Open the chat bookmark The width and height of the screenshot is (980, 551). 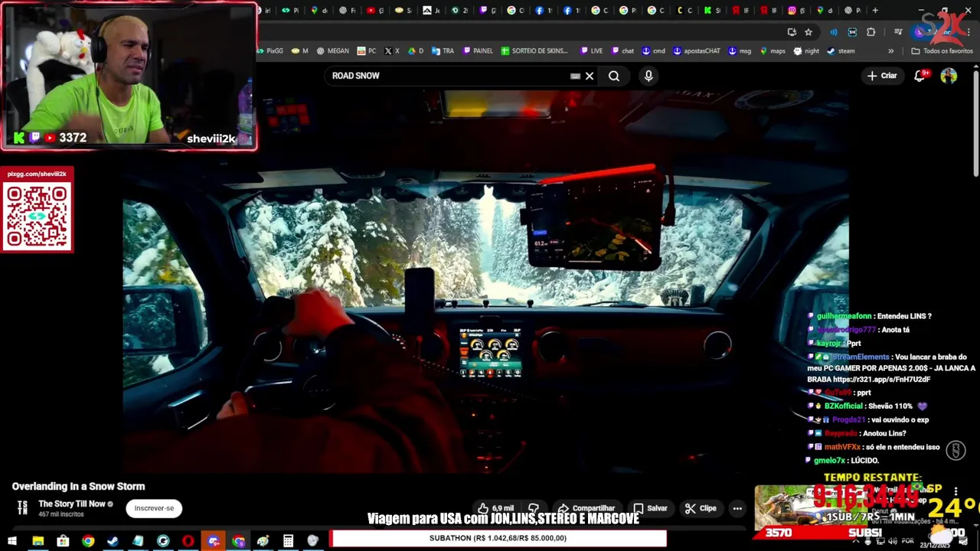pyautogui.click(x=622, y=51)
